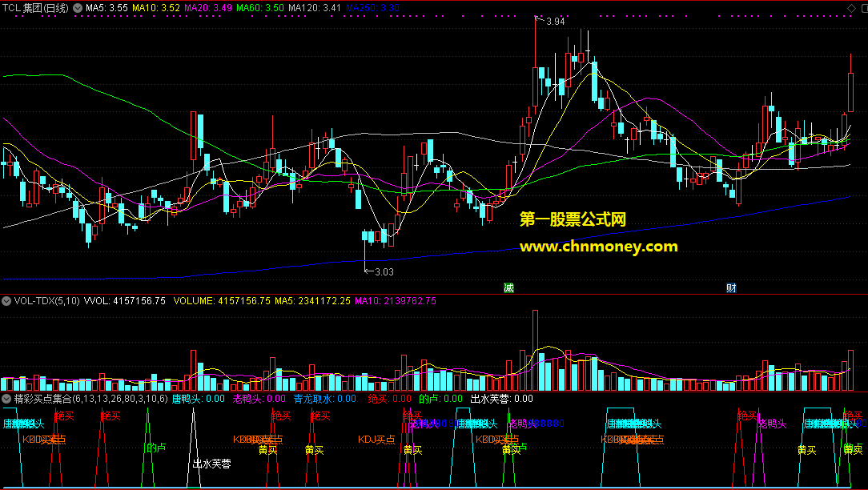Select the MA250: 3.30 readout
This screenshot has height=490, width=868.
[372, 8]
